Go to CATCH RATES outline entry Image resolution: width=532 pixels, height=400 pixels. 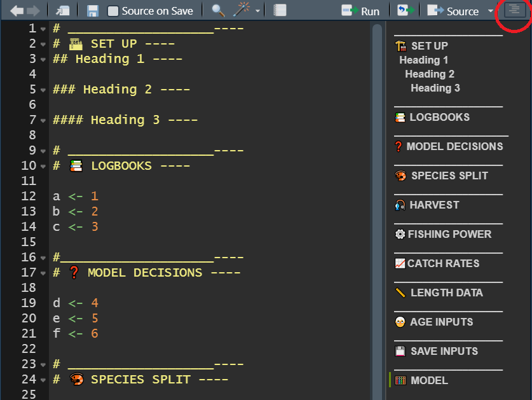pos(443,263)
